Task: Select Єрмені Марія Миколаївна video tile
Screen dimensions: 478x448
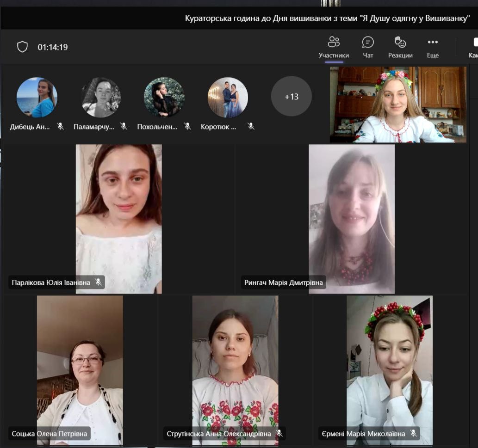Action: click(x=390, y=371)
